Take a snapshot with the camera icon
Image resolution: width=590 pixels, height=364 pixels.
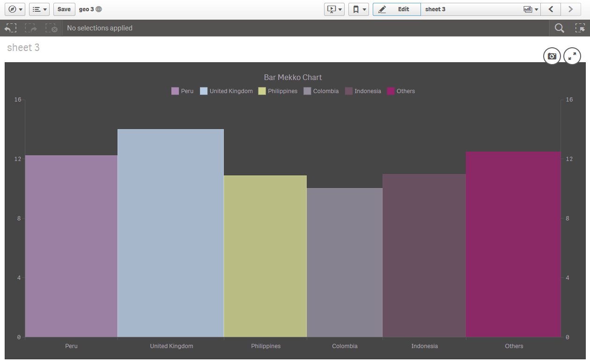(552, 56)
